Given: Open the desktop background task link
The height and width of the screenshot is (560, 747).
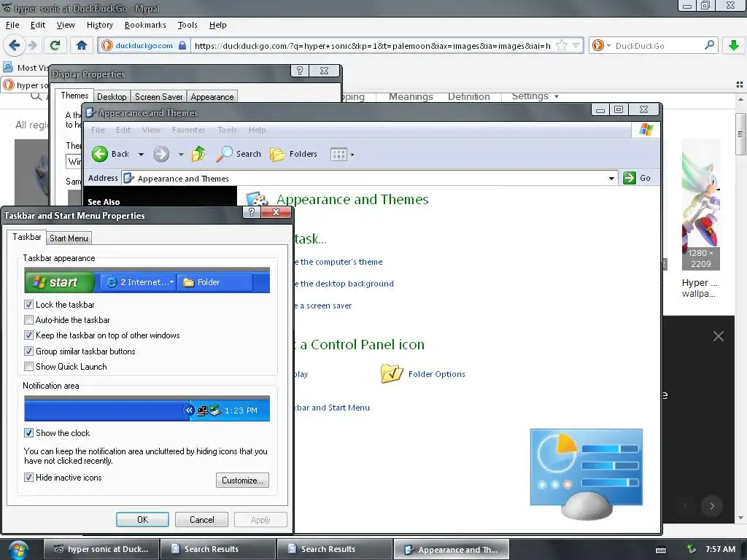Looking at the screenshot, I should pyautogui.click(x=345, y=284).
